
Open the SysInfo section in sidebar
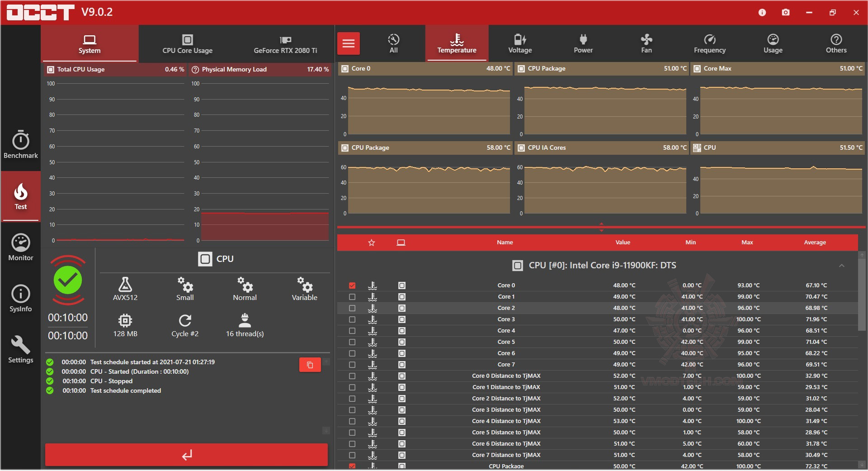point(20,298)
